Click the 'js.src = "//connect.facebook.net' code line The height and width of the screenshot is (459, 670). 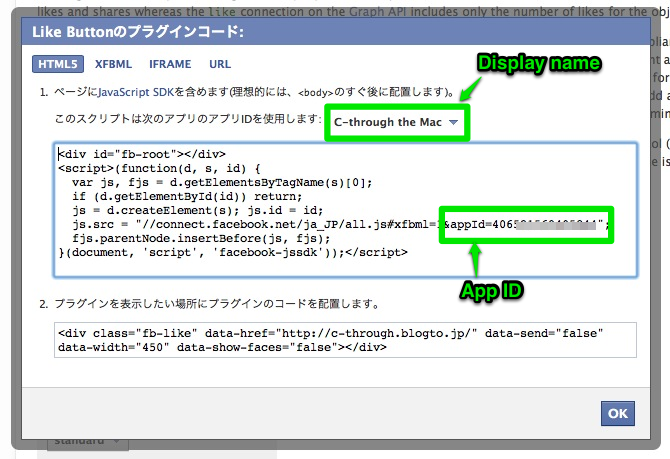pyautogui.click(x=340, y=224)
